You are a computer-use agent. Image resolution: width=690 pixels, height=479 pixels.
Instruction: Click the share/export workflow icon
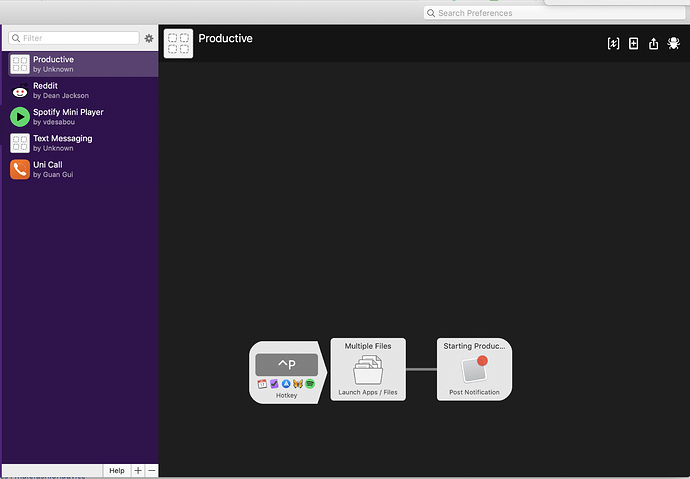tap(653, 44)
